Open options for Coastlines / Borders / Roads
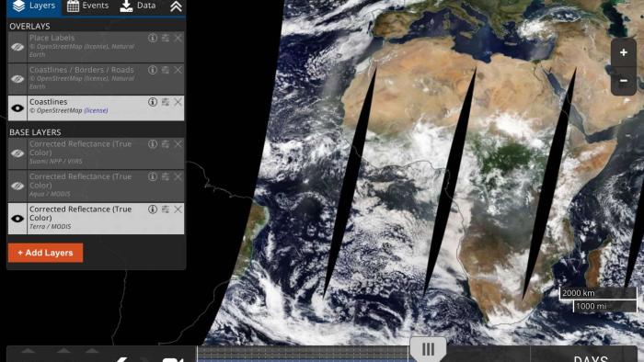Screen dimensions: 644x362 165,70
